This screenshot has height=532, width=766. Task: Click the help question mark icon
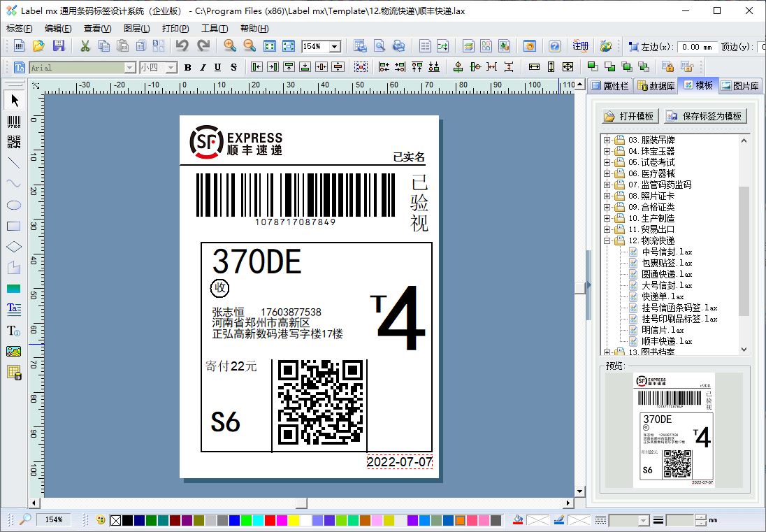pos(554,46)
